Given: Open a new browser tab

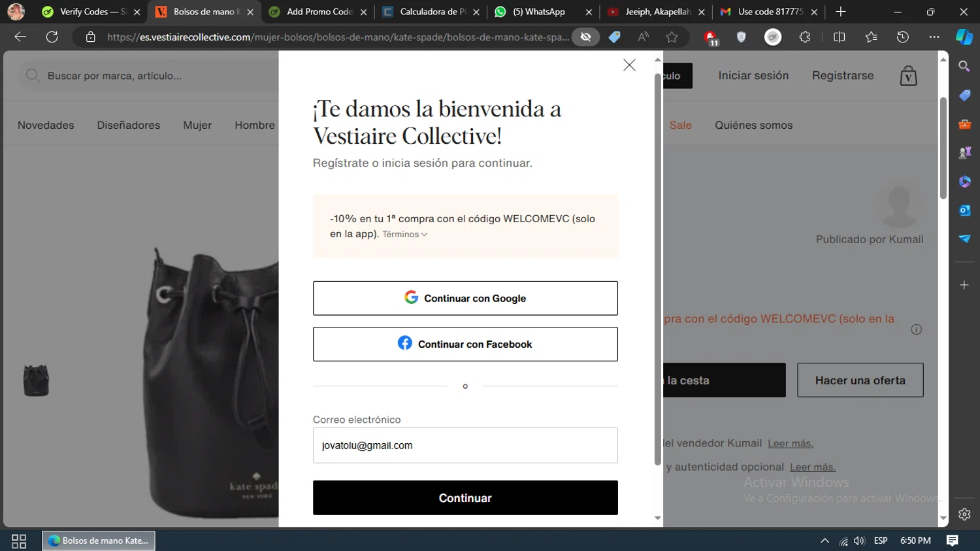Looking at the screenshot, I should [x=841, y=12].
